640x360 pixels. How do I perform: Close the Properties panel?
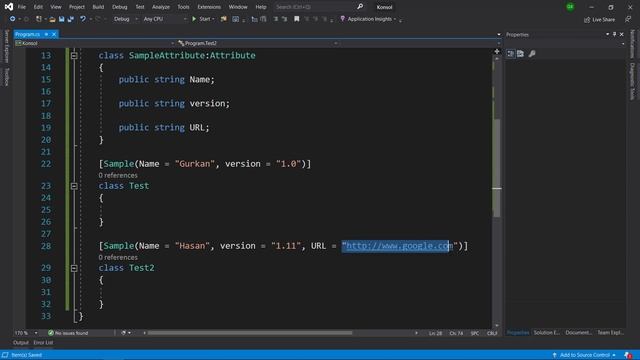(622, 35)
